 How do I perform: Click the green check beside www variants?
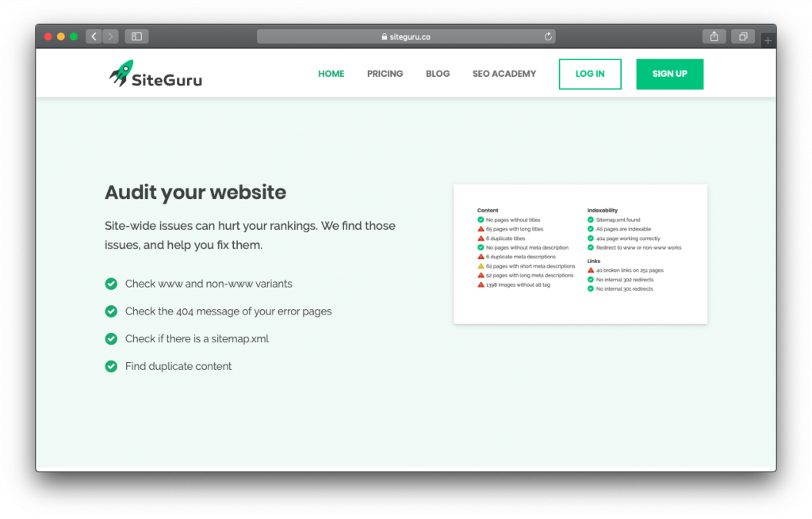[x=111, y=284]
